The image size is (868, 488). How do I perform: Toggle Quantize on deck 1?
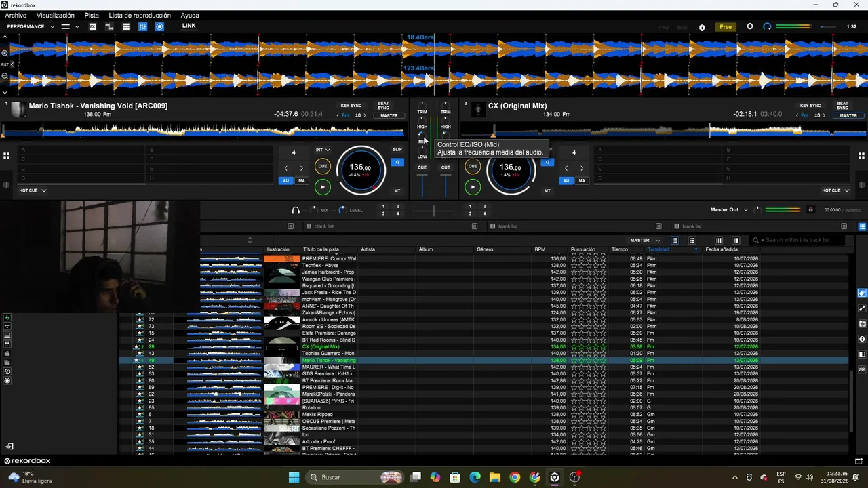click(397, 162)
